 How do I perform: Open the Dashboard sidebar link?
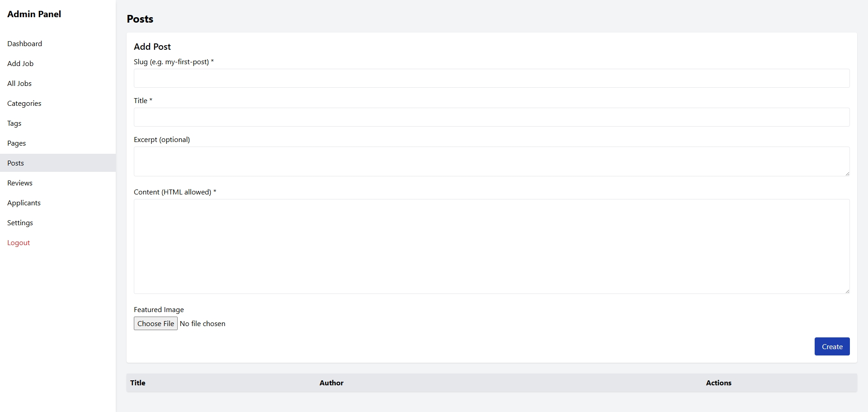[x=24, y=43]
